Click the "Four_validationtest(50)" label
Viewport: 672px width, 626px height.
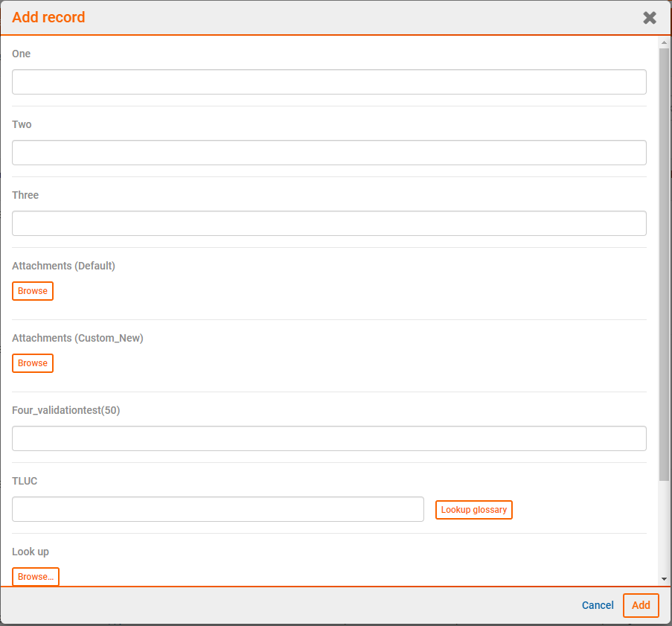click(65, 410)
